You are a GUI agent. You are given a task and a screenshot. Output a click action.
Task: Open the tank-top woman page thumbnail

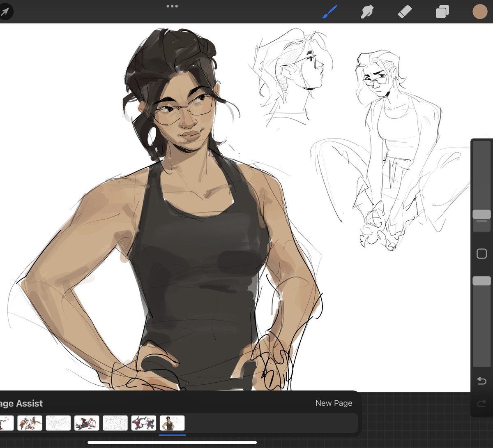172,423
